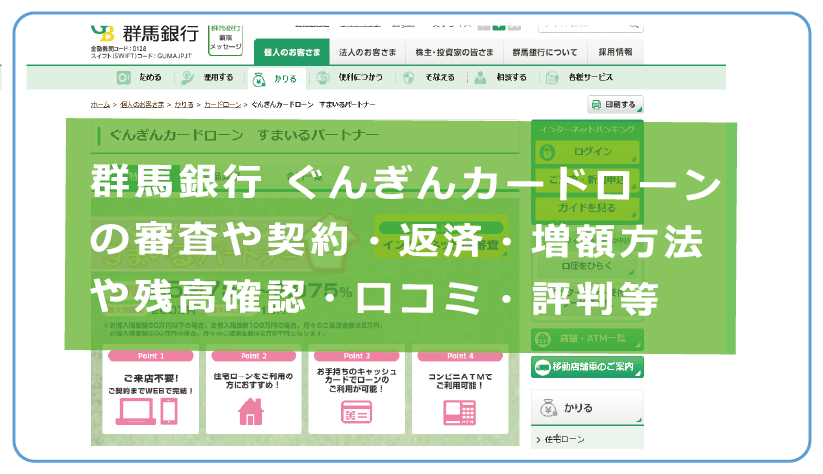The height and width of the screenshot is (474, 823).
Task: Open the 相談する menu label
Action: pos(511,78)
